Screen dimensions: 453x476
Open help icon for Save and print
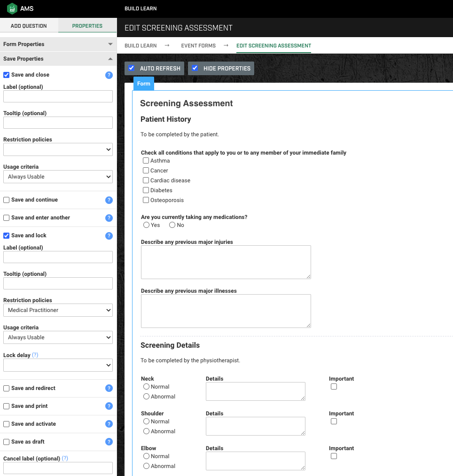[109, 406]
